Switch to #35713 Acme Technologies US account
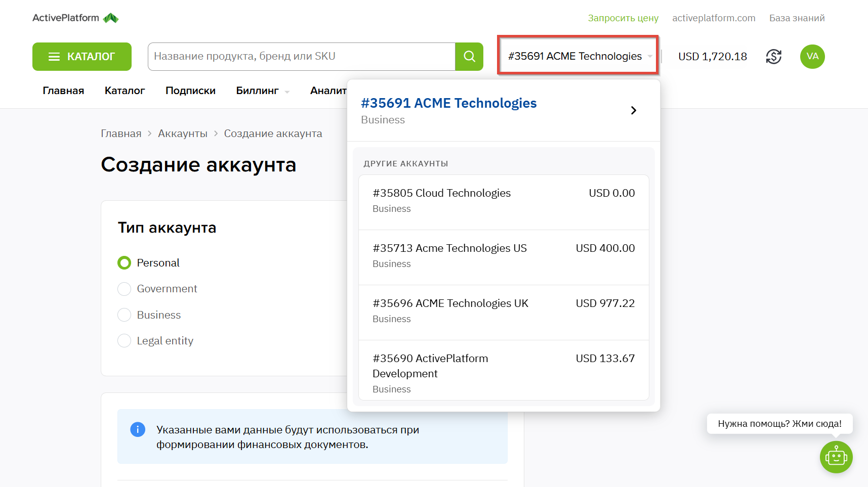The width and height of the screenshot is (868, 487). [x=504, y=257]
